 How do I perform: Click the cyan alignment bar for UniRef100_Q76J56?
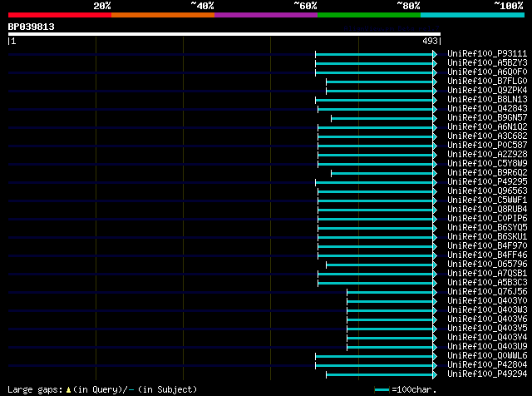390,293
